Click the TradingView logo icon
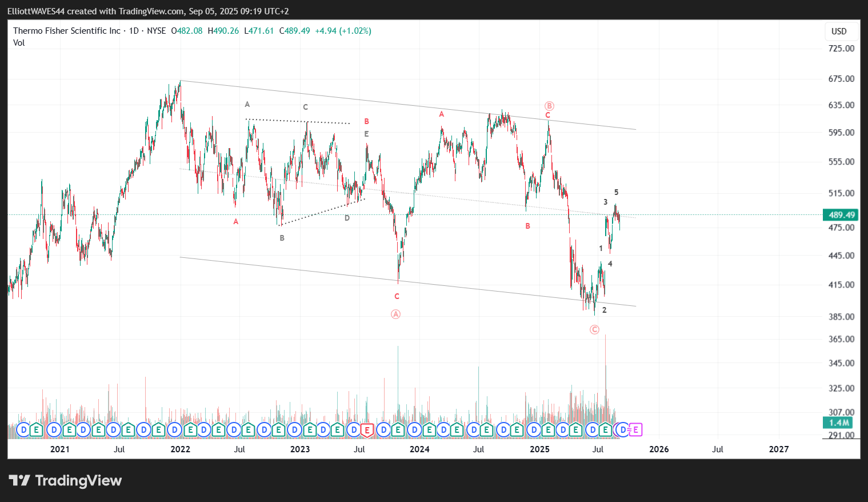Image resolution: width=868 pixels, height=502 pixels. point(19,480)
